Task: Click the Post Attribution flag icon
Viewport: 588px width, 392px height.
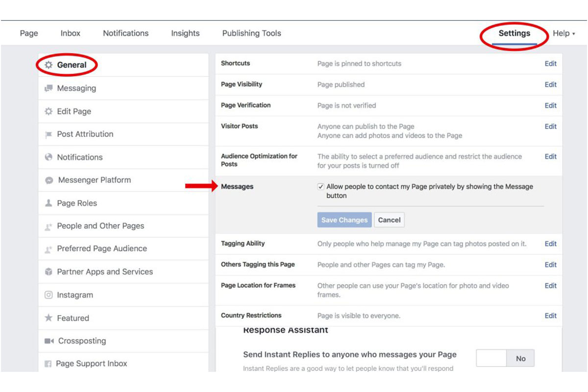Action: pos(49,134)
